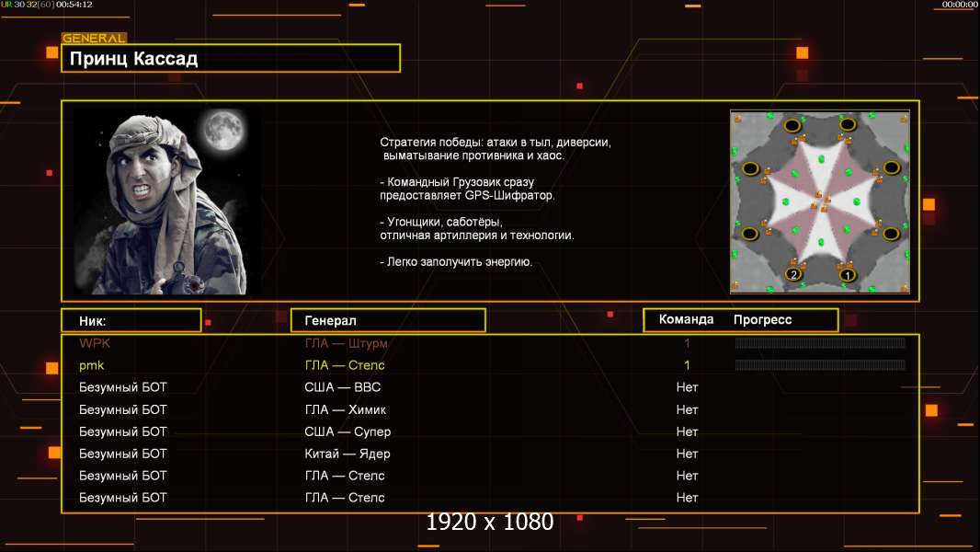This screenshot has width=980, height=552.
Task: Choose the lower-left side empty start slot
Action: click(x=749, y=234)
